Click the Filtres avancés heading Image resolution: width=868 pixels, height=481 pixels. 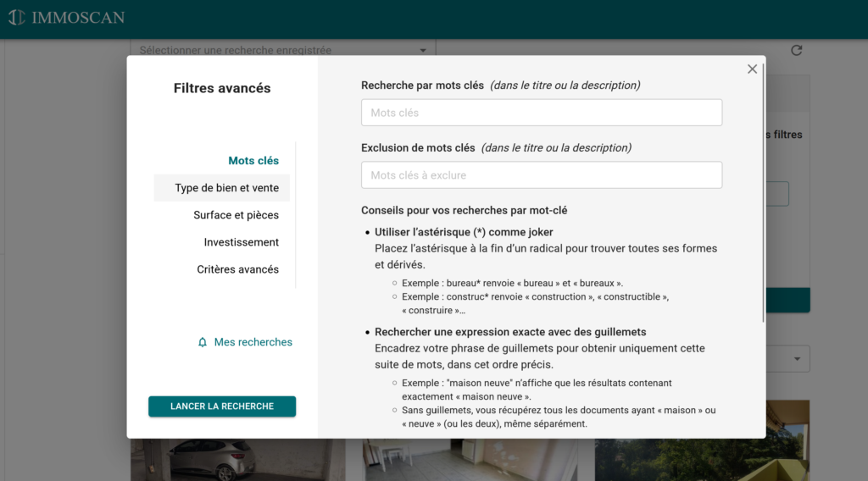point(222,88)
